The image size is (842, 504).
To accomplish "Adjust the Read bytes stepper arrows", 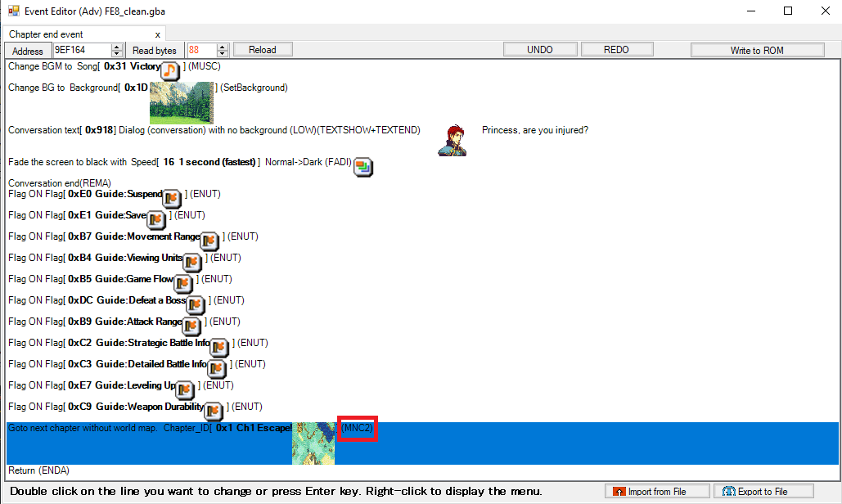I will (x=223, y=50).
